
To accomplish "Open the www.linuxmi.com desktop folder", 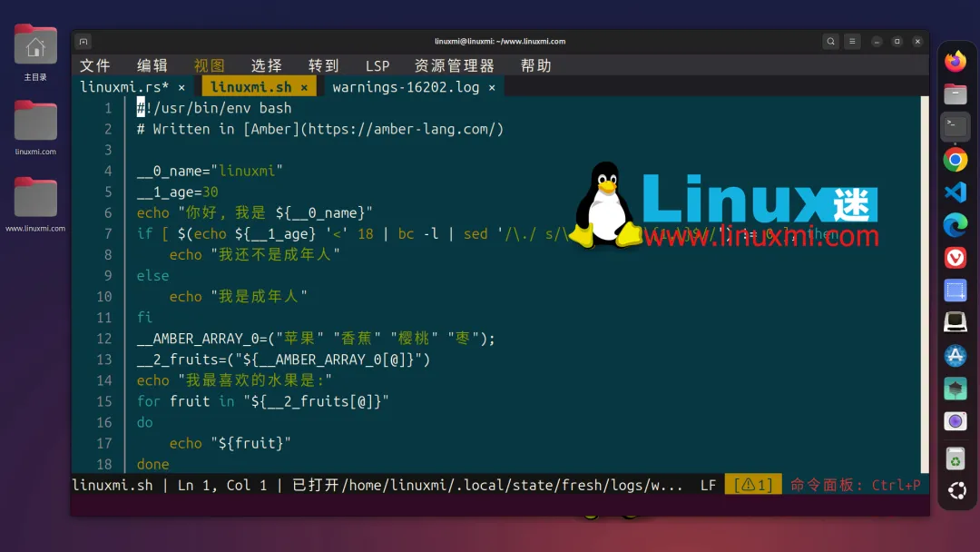I will 35,204.
